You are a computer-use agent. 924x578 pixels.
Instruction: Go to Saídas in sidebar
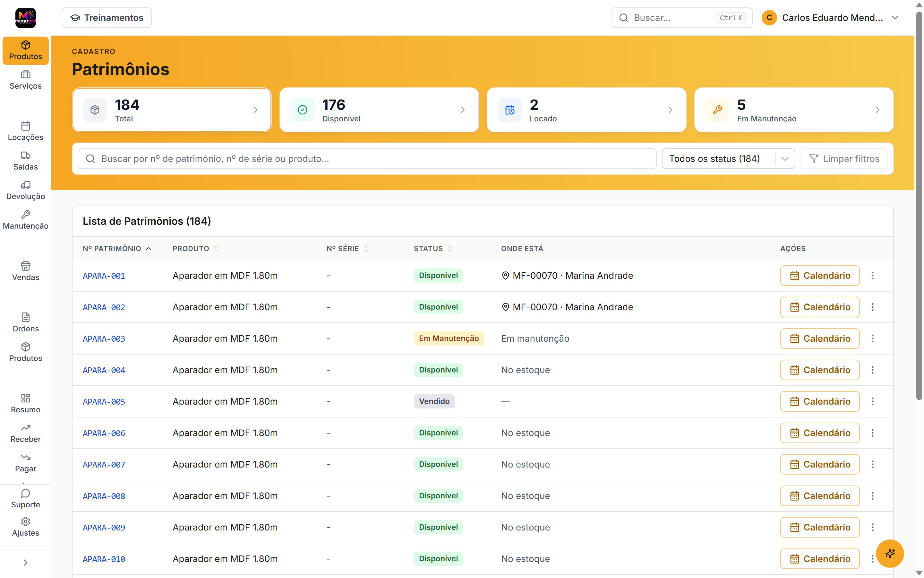click(26, 161)
